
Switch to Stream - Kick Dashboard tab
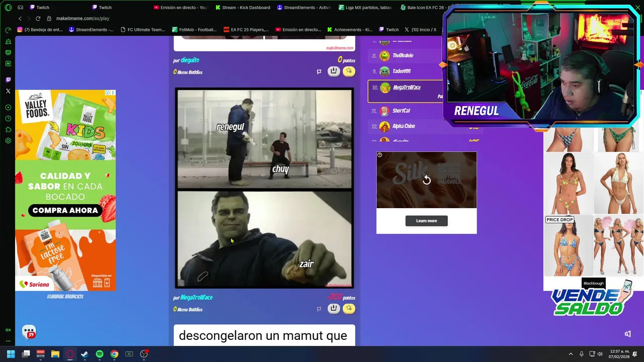243,8
